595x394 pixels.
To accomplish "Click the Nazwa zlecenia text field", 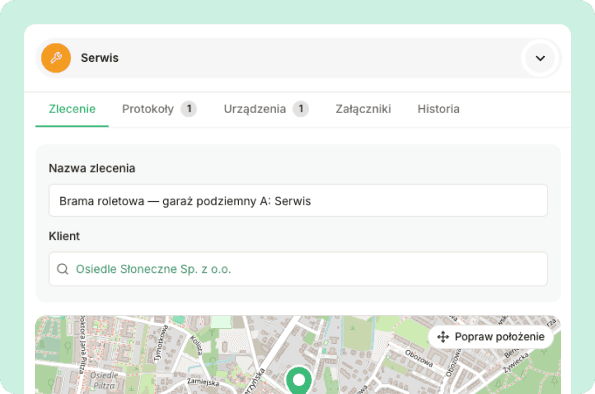I will tap(298, 201).
